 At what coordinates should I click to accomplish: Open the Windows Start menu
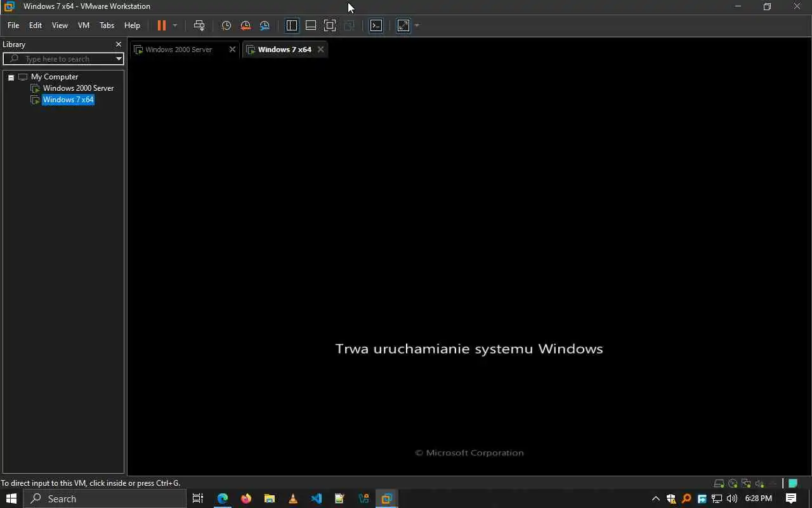pyautogui.click(x=11, y=498)
